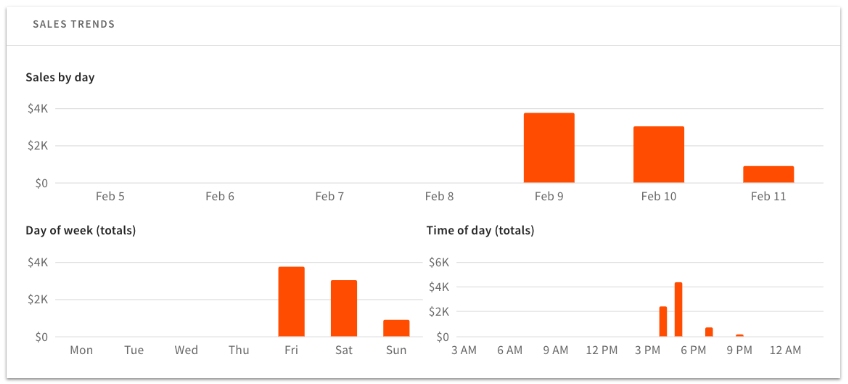848x384 pixels.
Task: Click the time-of-day bar just after 3 PM
Action: click(x=663, y=322)
